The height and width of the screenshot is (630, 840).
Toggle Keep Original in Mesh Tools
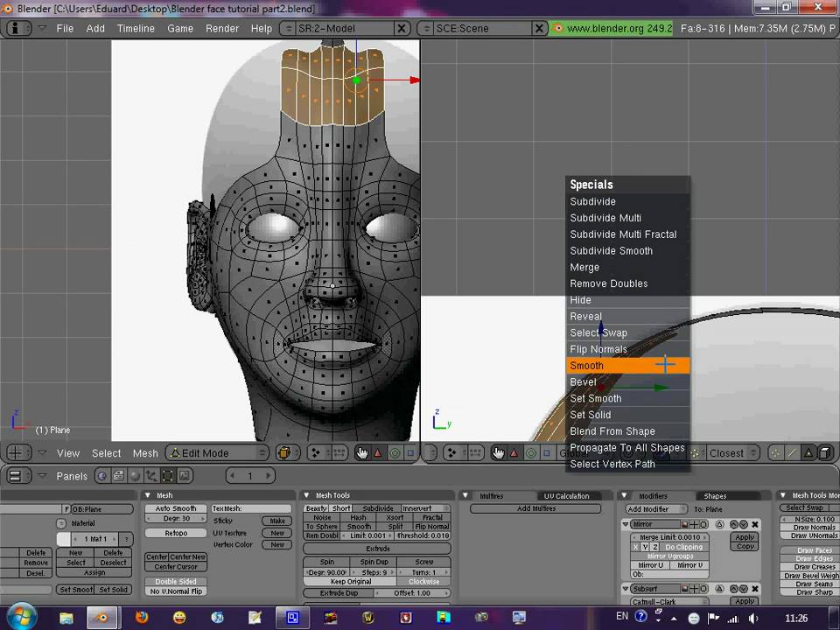coord(350,581)
